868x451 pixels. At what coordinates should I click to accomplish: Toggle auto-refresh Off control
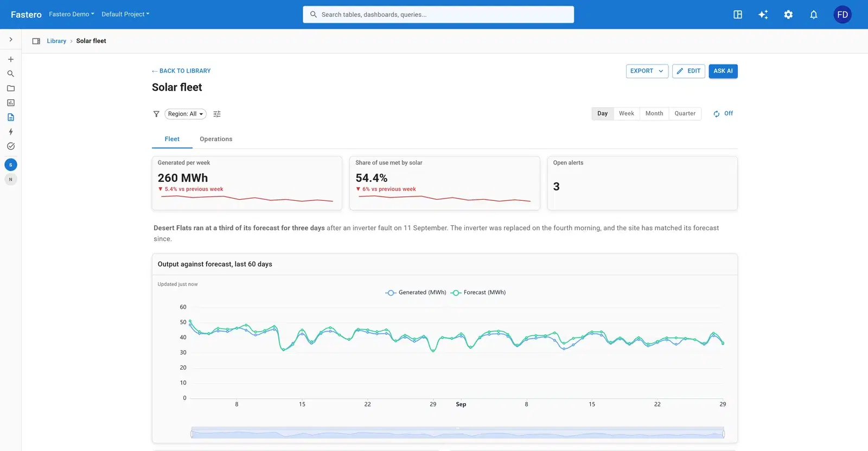click(723, 113)
